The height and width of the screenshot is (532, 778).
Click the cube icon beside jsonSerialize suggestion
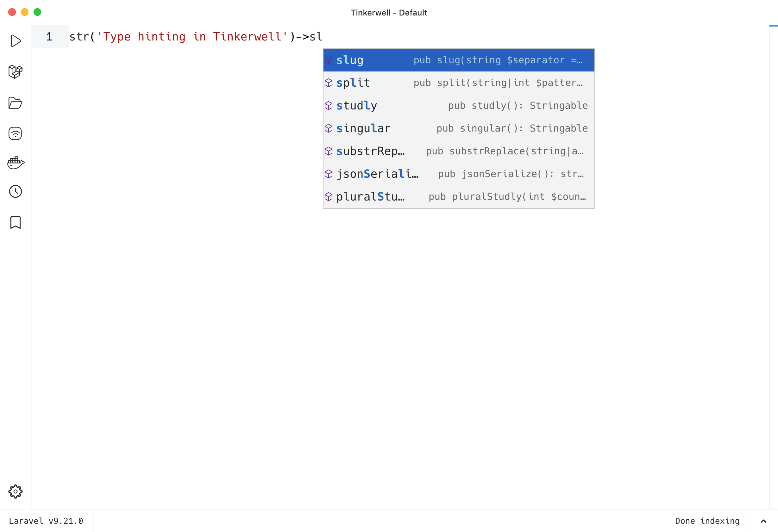329,174
